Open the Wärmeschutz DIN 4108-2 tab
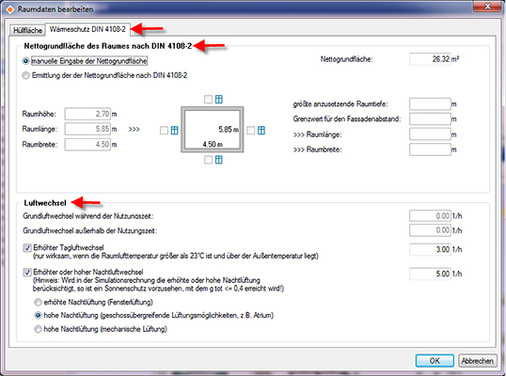 [x=88, y=29]
